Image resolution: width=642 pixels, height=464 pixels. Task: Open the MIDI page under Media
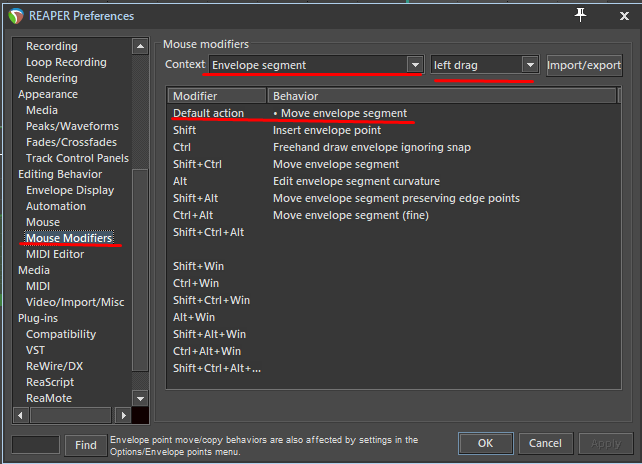click(38, 286)
